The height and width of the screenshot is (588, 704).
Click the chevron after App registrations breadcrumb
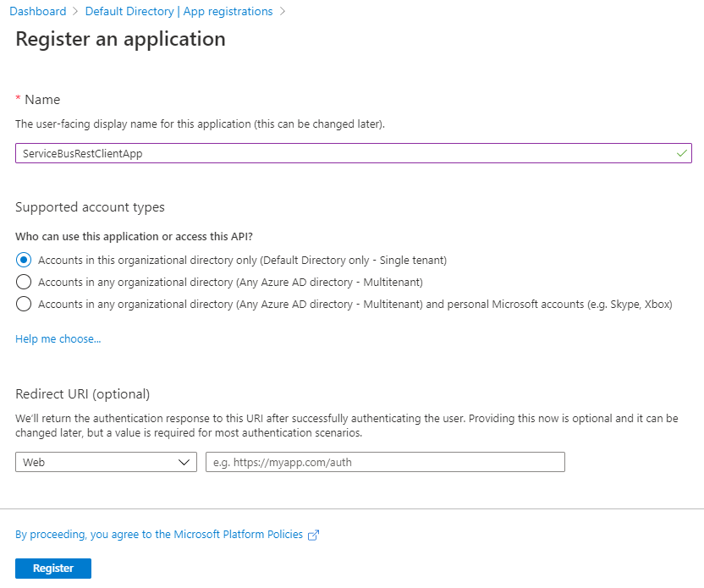coord(283,11)
